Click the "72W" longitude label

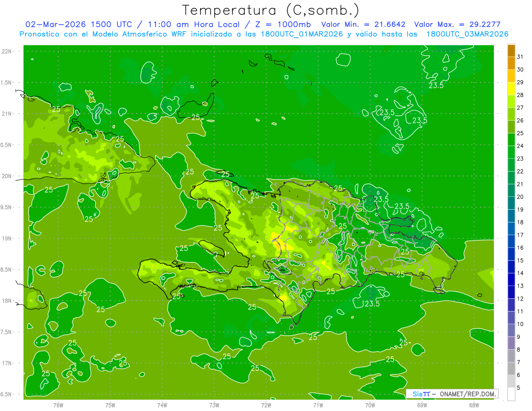[x=266, y=405]
